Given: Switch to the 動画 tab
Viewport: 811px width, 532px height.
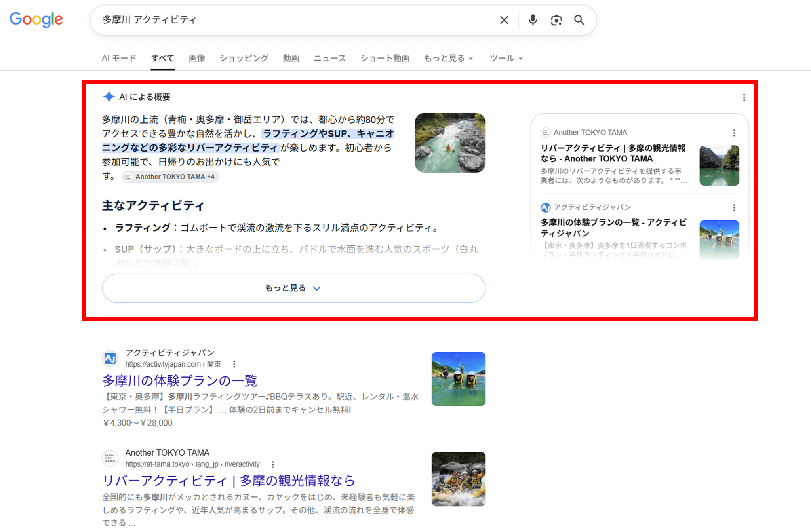Looking at the screenshot, I should click(291, 59).
